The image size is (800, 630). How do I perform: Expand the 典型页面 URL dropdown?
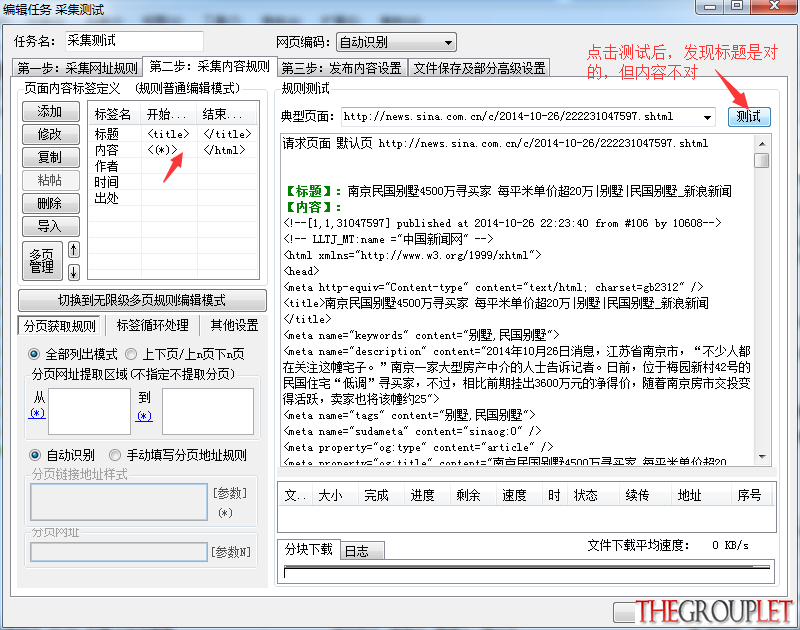(707, 117)
